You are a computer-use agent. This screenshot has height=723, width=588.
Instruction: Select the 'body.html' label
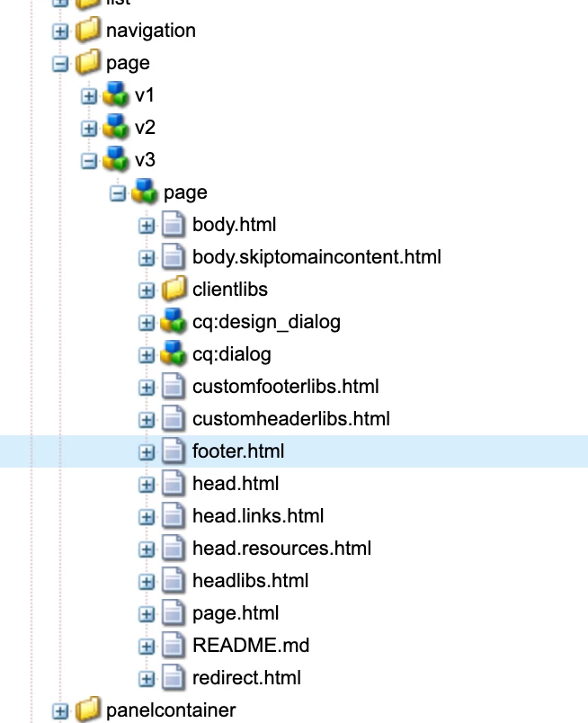click(235, 225)
